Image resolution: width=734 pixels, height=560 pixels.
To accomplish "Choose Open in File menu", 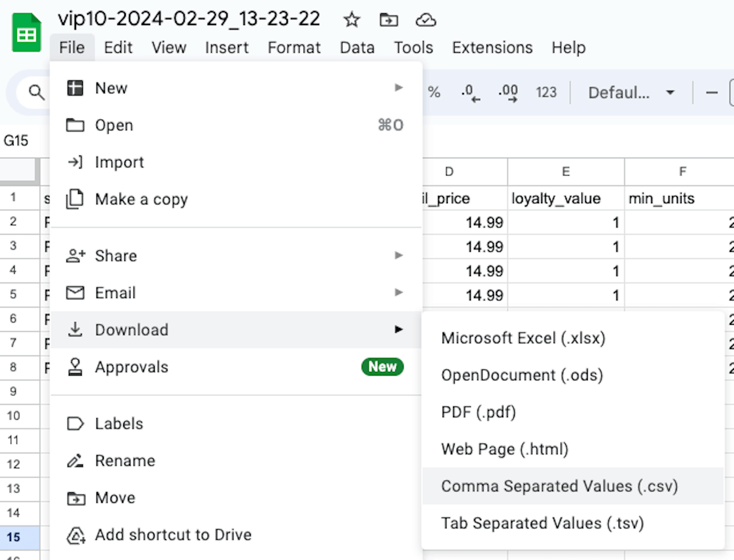I will click(236, 125).
